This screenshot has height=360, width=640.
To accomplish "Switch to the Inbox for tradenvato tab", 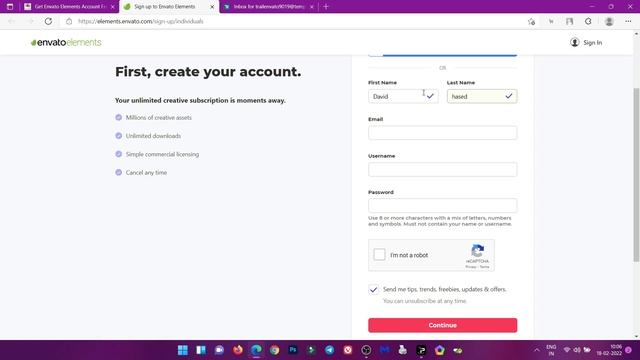I will point(269,7).
